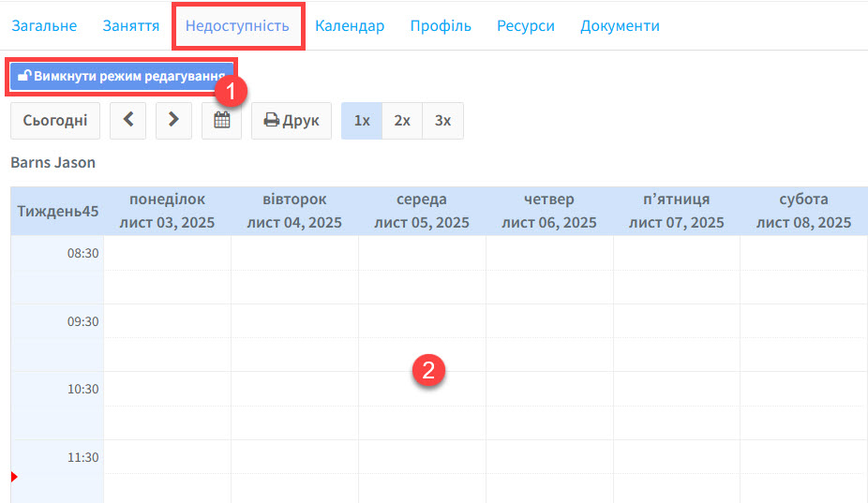Image resolution: width=868 pixels, height=503 pixels.
Task: Go to next week arrow
Action: coord(173,121)
